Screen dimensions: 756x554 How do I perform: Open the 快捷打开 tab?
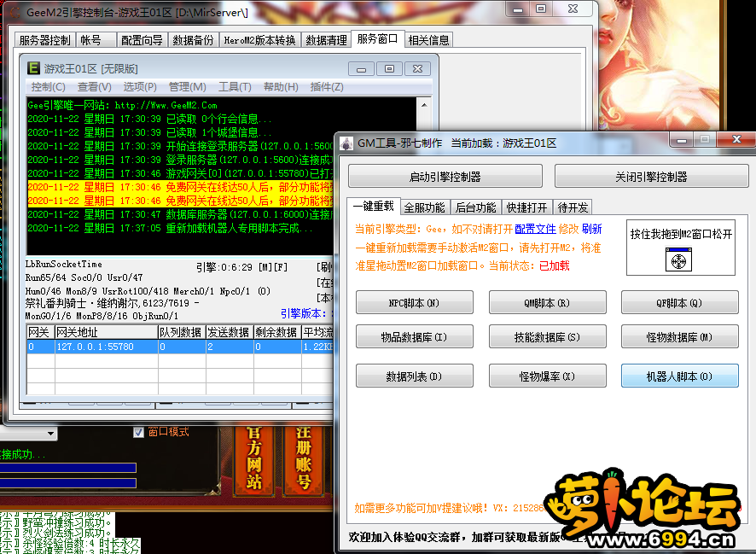click(527, 207)
